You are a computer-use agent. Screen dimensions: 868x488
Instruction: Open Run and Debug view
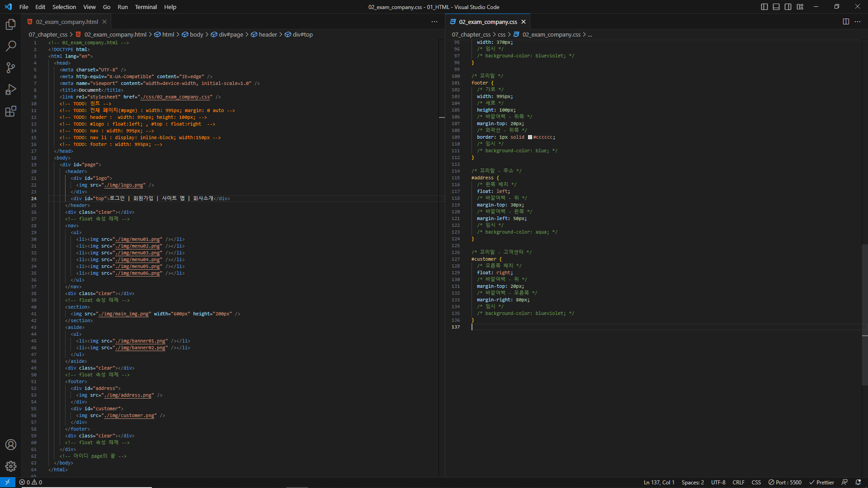pyautogui.click(x=11, y=89)
